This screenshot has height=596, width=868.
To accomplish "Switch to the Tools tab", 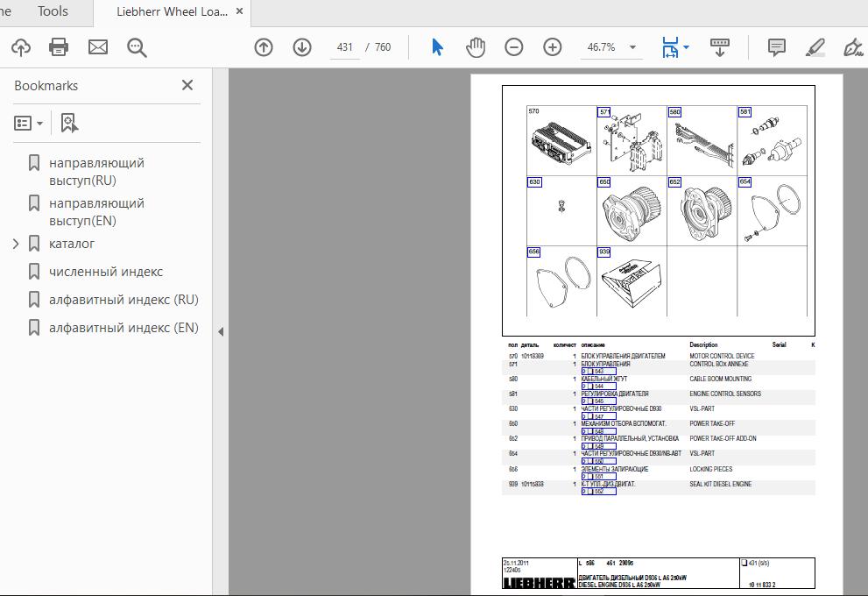I will [x=53, y=11].
